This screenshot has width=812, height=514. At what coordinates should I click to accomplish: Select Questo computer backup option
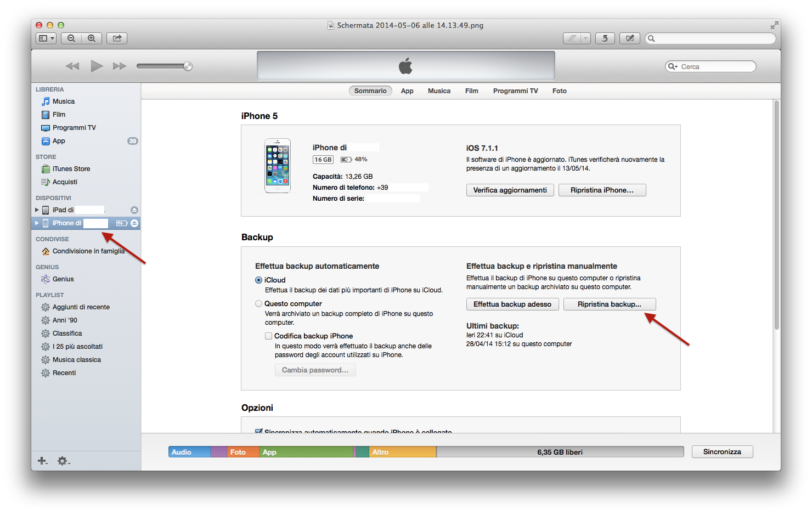[x=258, y=303]
